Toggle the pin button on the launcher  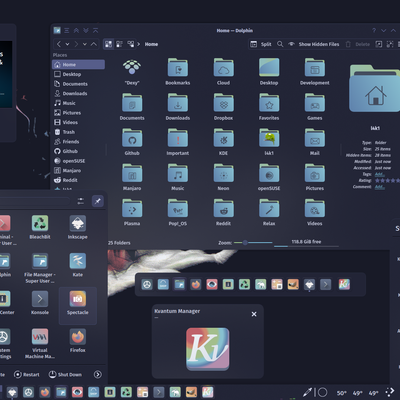pos(98,201)
